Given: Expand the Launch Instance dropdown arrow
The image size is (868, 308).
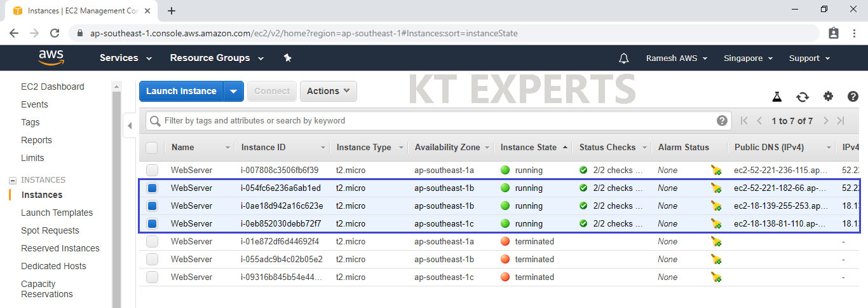Looking at the screenshot, I should click(233, 91).
